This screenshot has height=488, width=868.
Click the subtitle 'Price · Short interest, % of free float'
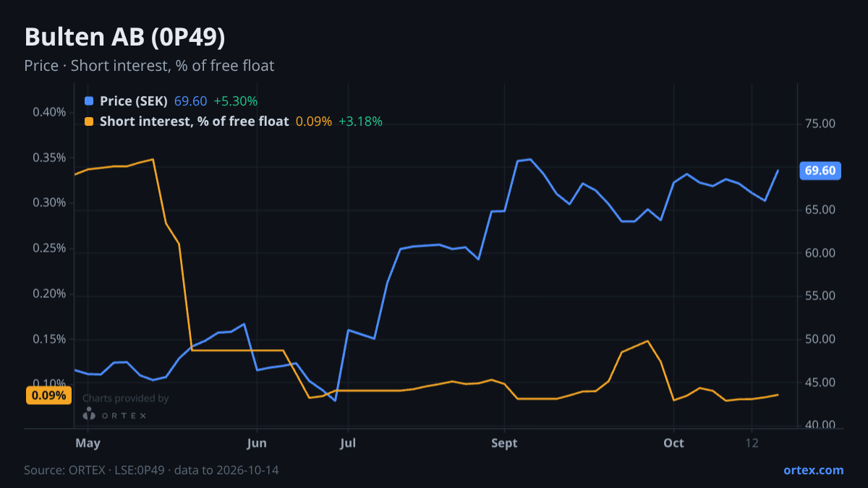click(x=149, y=66)
